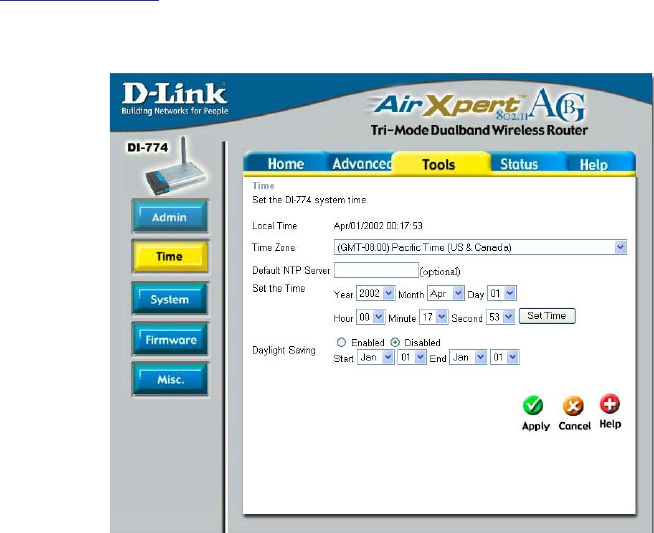The image size is (654, 533).
Task: Switch to the Advanced tab
Action: click(x=361, y=164)
